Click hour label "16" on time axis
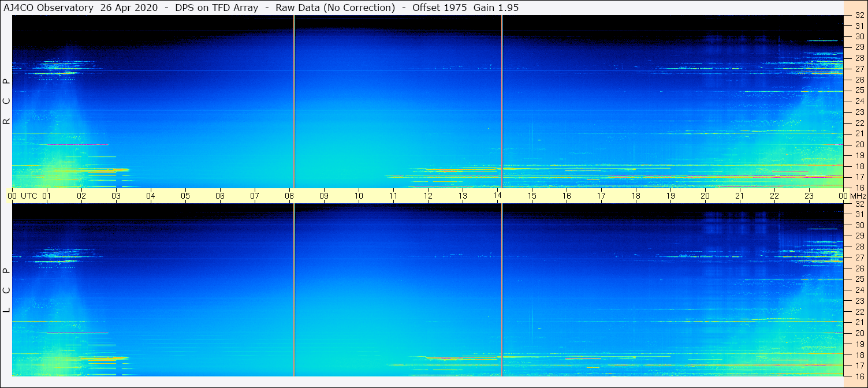The image size is (868, 388). [567, 196]
